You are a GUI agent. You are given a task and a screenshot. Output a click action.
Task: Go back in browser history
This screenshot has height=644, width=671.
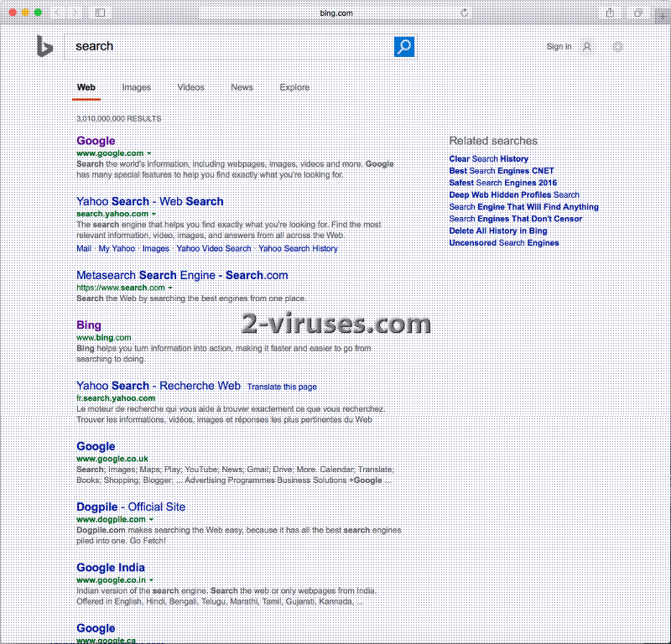coord(58,13)
